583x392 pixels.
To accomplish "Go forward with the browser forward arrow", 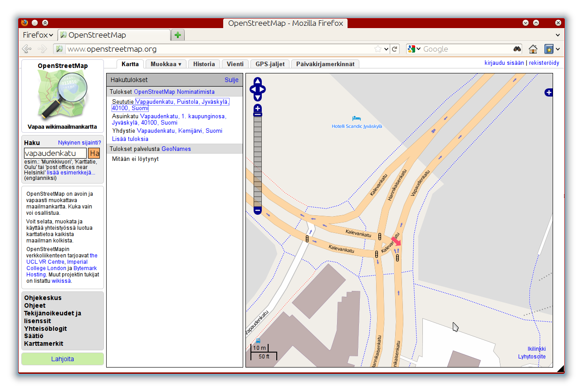I will click(42, 49).
